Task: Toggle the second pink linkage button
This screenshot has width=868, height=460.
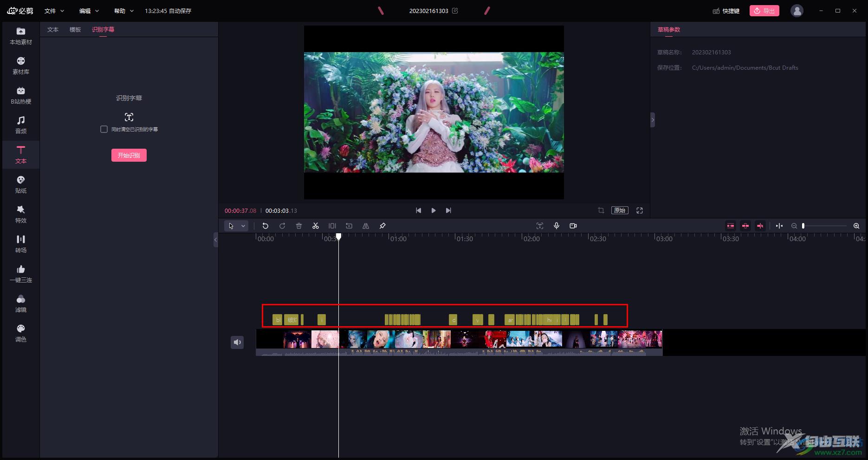Action: (745, 226)
